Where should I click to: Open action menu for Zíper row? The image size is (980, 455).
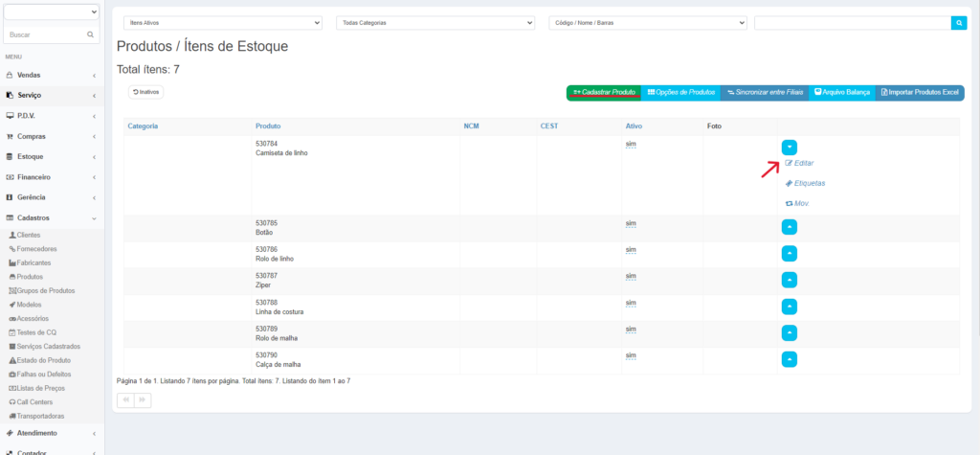point(789,280)
